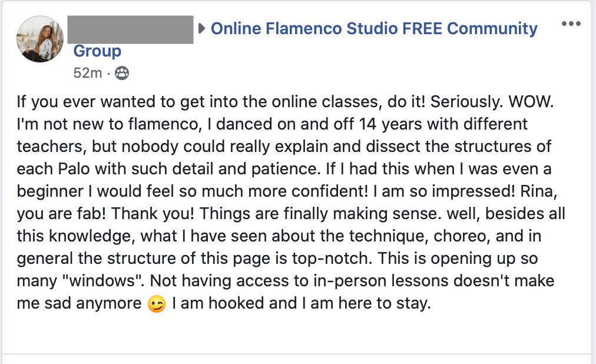
Task: Open the redacted poster name link
Action: tap(130, 29)
